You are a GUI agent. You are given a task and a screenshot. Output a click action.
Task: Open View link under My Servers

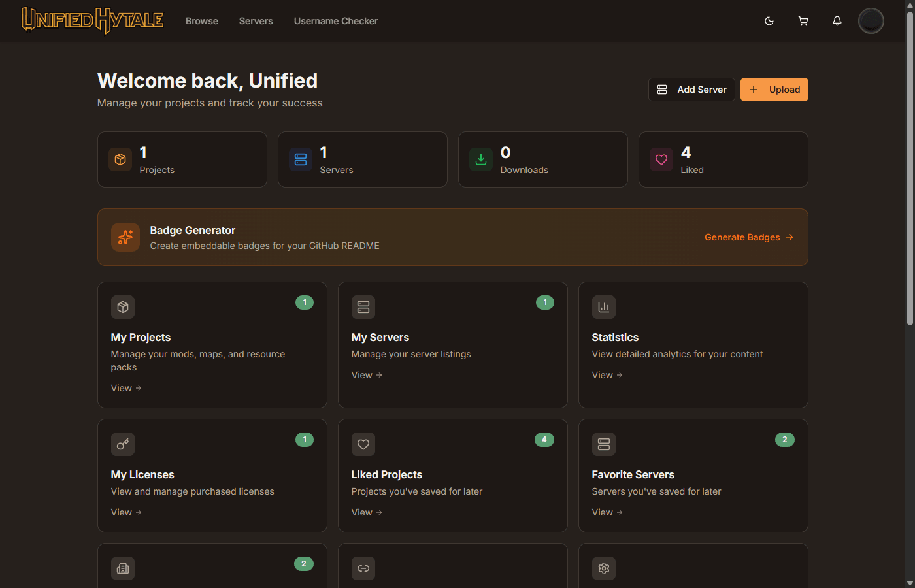[x=367, y=375]
